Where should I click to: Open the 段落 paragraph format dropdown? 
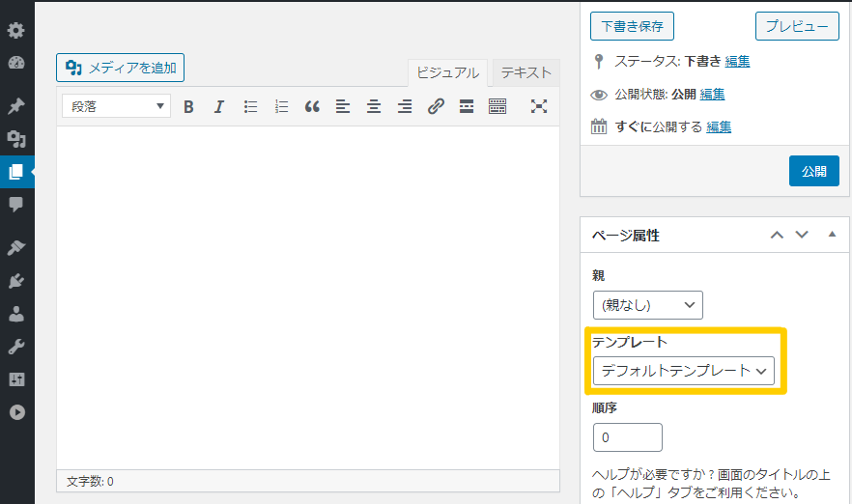coord(116,106)
